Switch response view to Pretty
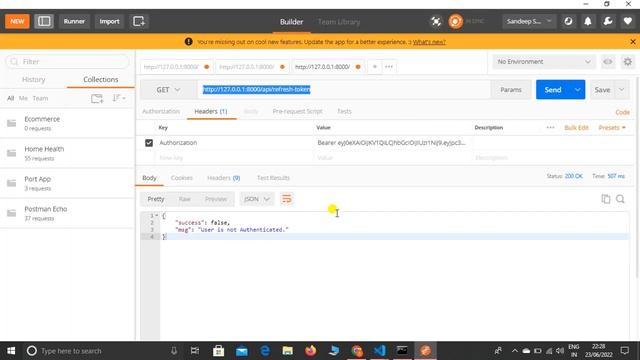The image size is (640, 360). (x=156, y=199)
